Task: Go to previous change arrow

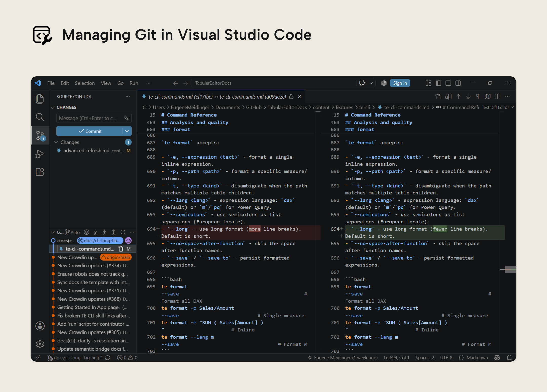Action: coord(458,96)
